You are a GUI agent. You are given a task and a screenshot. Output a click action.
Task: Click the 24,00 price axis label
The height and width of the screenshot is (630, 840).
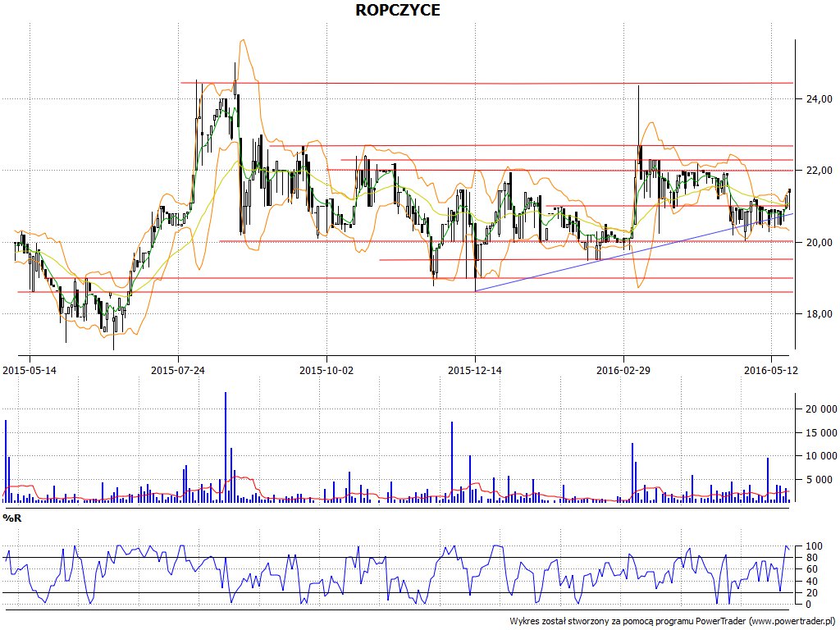pos(819,98)
